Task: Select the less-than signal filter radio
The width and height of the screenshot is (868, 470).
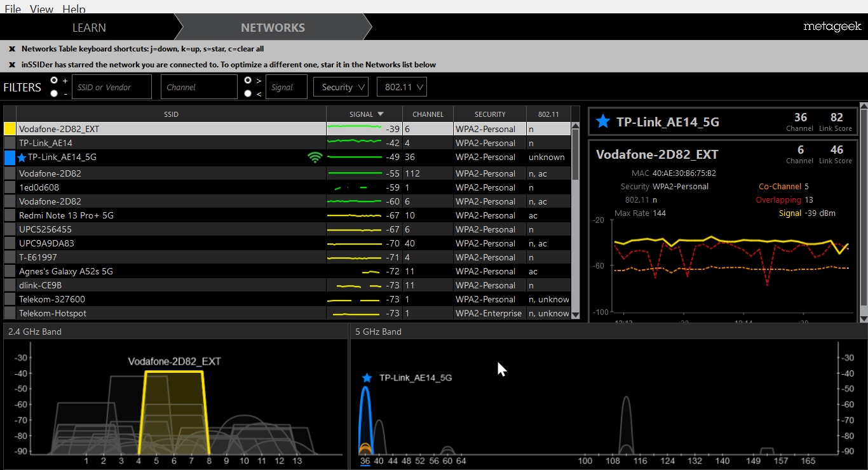Action: [248, 93]
